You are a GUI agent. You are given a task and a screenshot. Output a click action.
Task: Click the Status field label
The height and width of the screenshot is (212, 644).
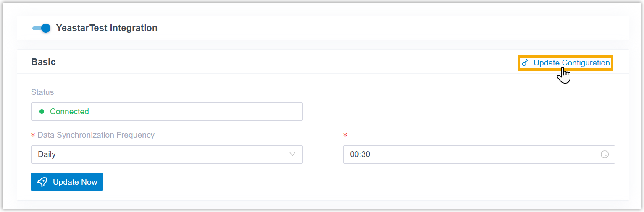coord(42,92)
